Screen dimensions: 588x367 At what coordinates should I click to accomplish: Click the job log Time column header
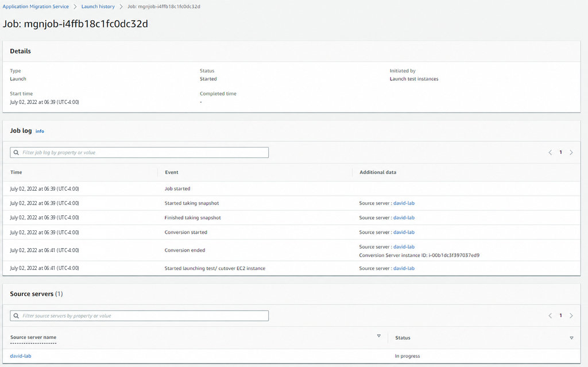(x=16, y=172)
